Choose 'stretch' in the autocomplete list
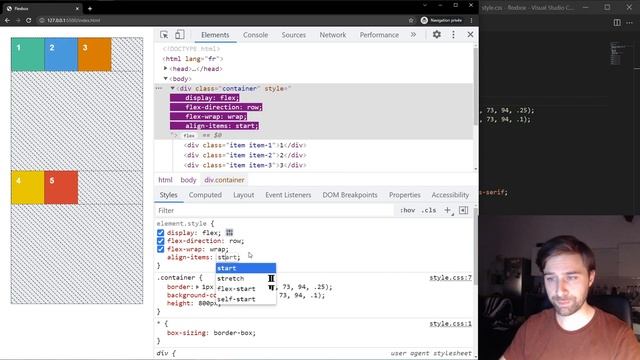 point(246,278)
